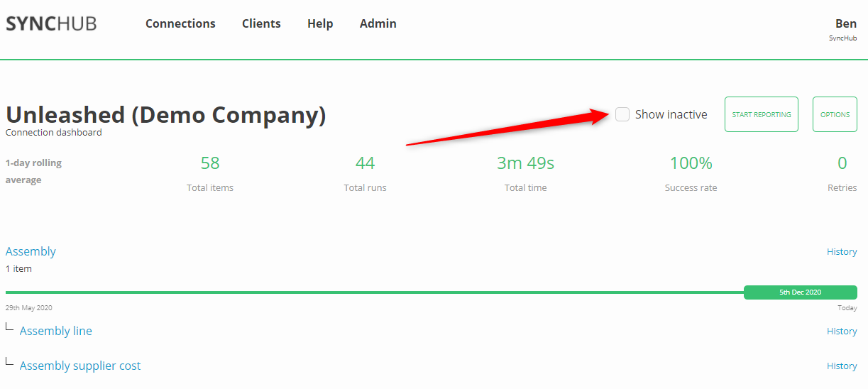Go to the Clients page
Image resolution: width=868 pixels, height=389 pixels.
[261, 23]
